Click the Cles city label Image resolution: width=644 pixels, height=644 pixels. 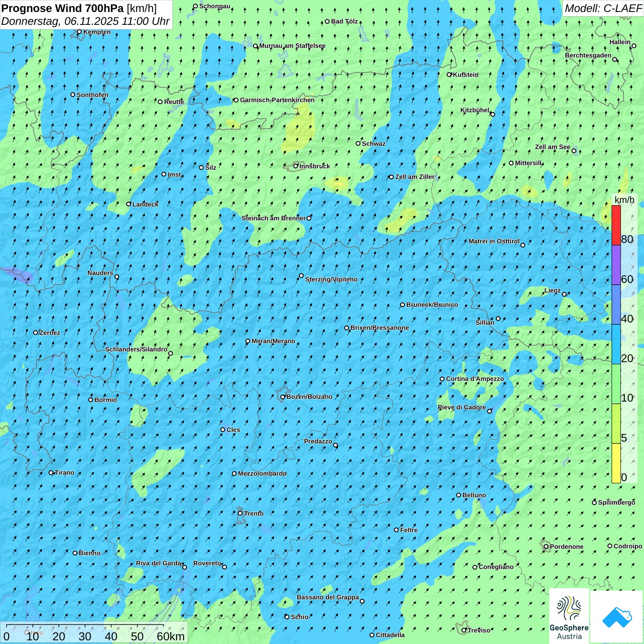tap(233, 430)
